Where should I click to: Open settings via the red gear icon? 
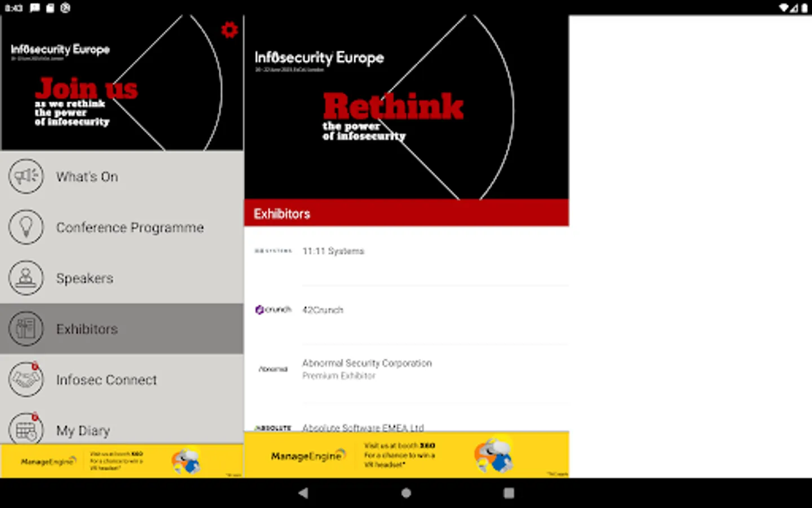point(229,29)
